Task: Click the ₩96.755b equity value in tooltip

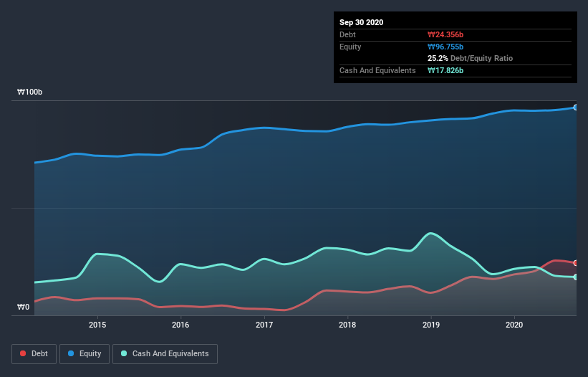Action: (x=445, y=47)
